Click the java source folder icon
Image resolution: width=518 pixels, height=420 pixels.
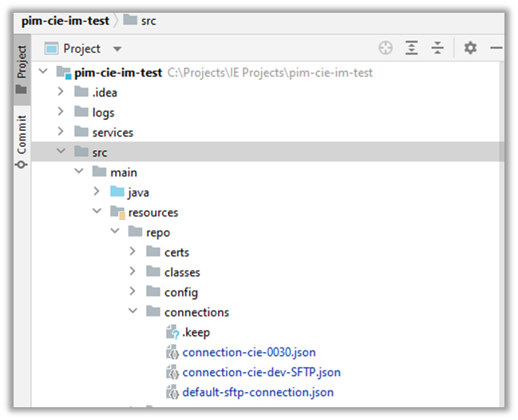(117, 192)
